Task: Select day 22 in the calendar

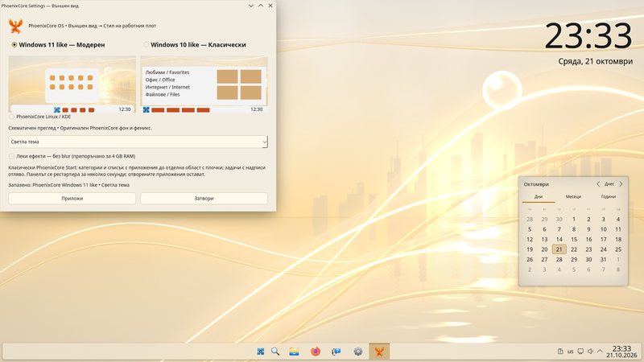Action: pyautogui.click(x=574, y=249)
